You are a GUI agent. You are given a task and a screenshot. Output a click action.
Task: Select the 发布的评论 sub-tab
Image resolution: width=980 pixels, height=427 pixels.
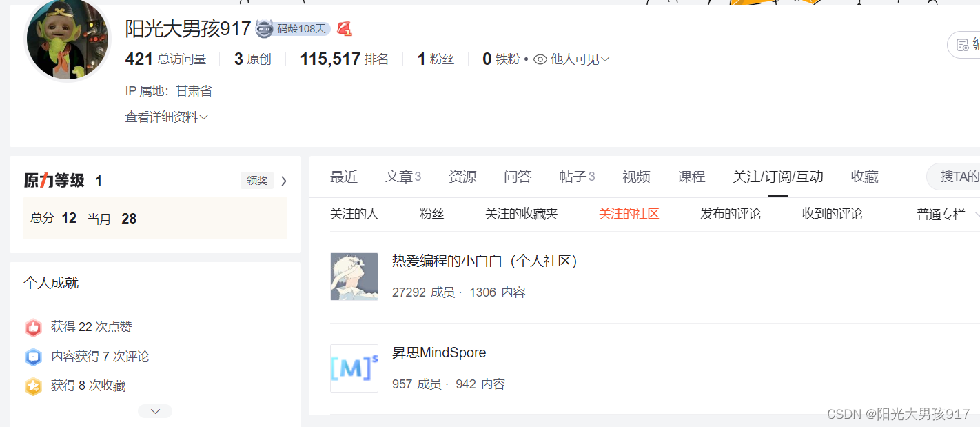[731, 214]
